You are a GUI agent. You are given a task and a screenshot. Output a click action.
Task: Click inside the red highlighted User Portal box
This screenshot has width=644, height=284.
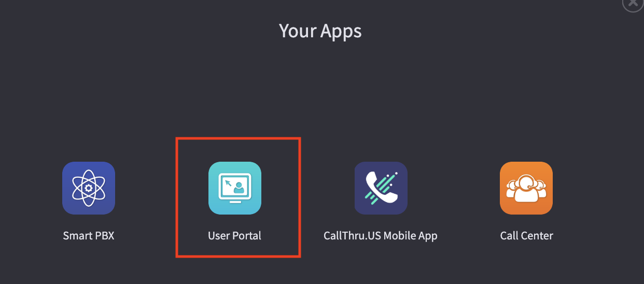(239, 197)
